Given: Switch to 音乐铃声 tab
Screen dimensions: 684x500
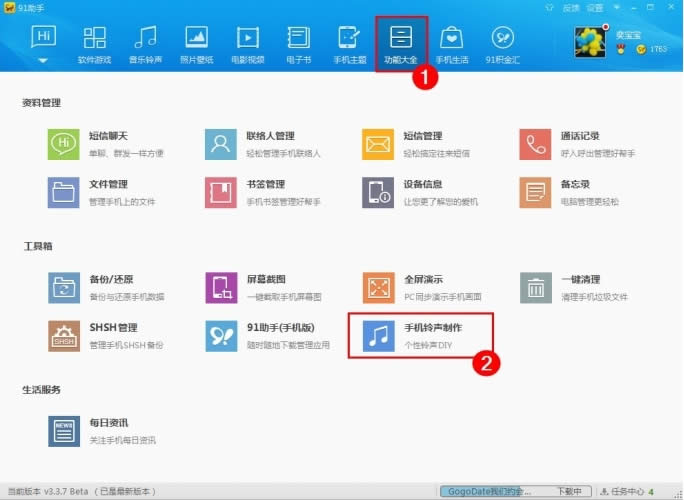Looking at the screenshot, I should [145, 45].
